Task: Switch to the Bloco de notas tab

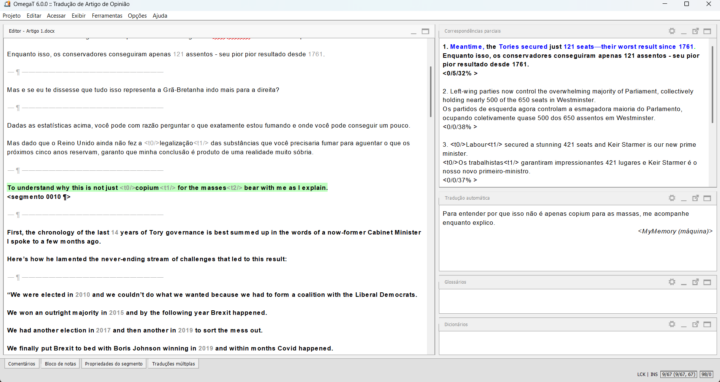Action: 60,364
